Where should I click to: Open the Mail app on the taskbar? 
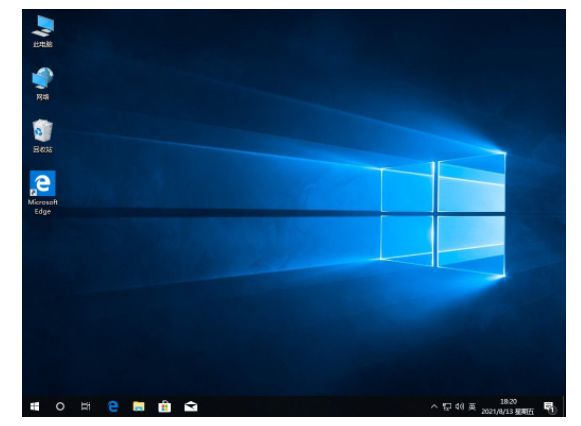(191, 406)
